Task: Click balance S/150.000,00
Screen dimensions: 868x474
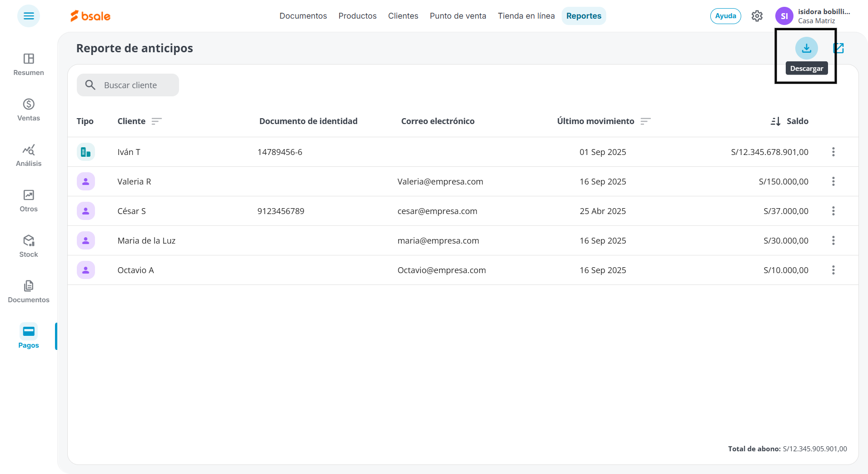Action: pos(784,181)
